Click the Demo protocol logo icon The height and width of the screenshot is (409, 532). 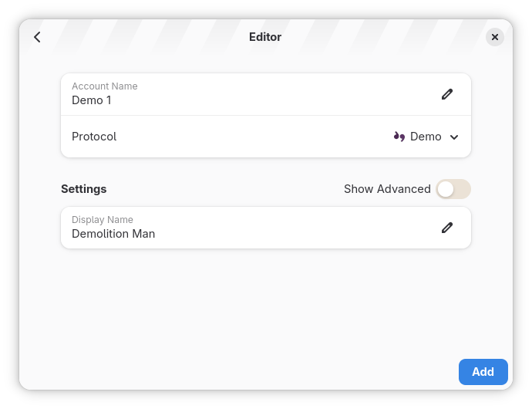click(399, 137)
